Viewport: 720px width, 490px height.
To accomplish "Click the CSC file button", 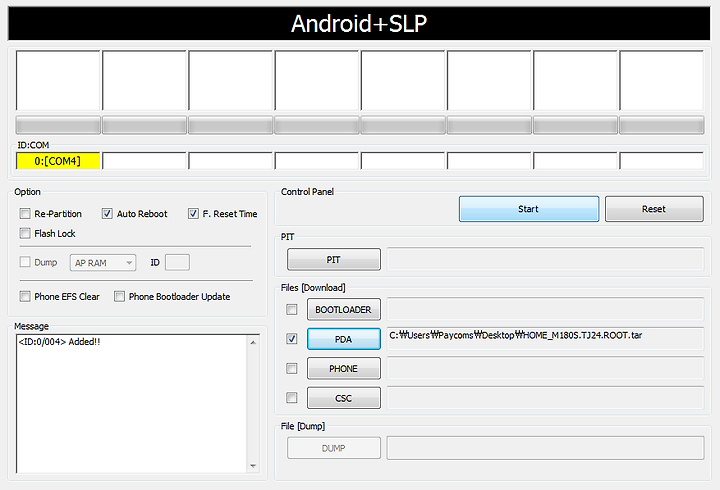I will tap(343, 398).
